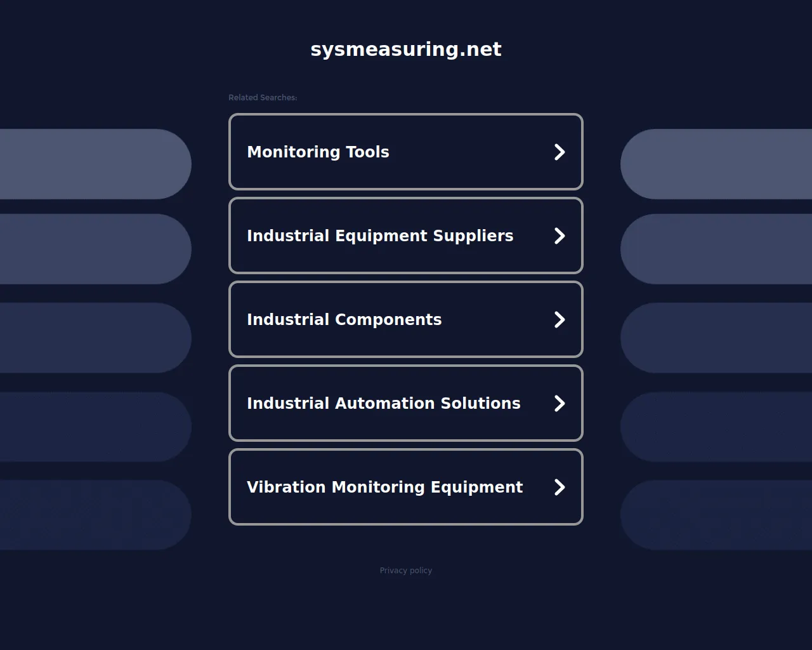
Task: Click the second decorative pill on the left
Action: (95, 249)
